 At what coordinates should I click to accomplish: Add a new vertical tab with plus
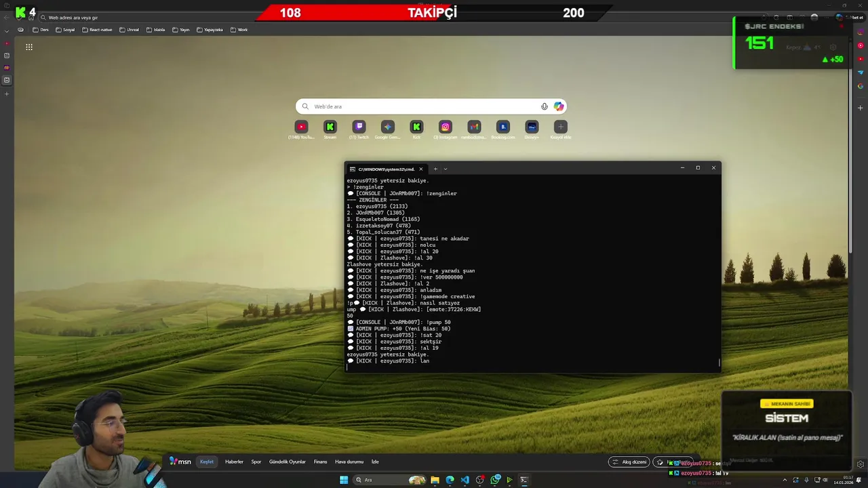pos(7,94)
